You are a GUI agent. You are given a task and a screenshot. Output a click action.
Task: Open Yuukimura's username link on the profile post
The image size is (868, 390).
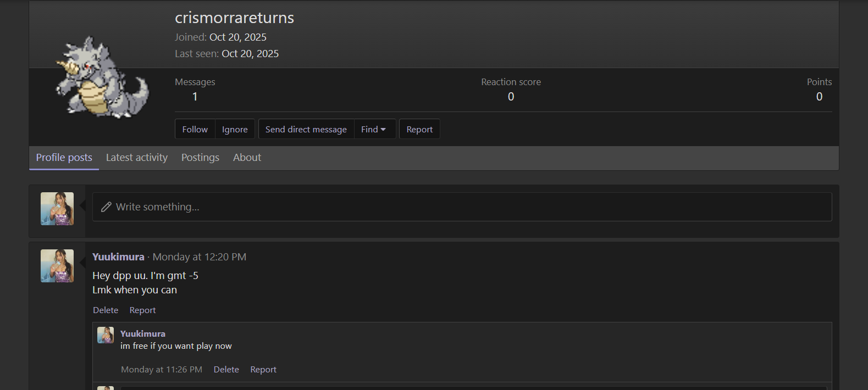click(x=118, y=257)
